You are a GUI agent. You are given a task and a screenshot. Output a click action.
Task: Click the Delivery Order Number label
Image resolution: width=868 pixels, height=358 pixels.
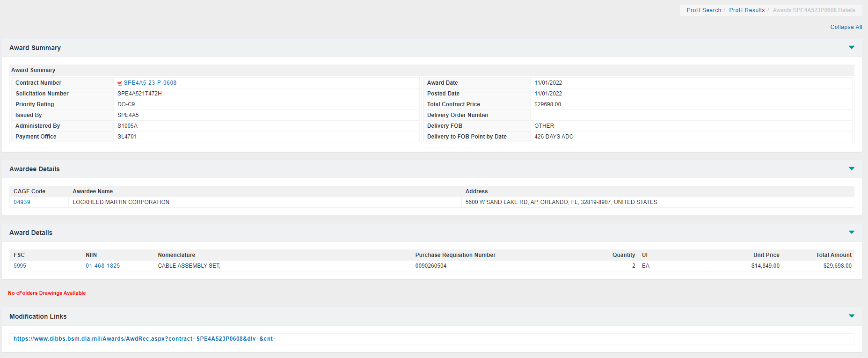[458, 115]
